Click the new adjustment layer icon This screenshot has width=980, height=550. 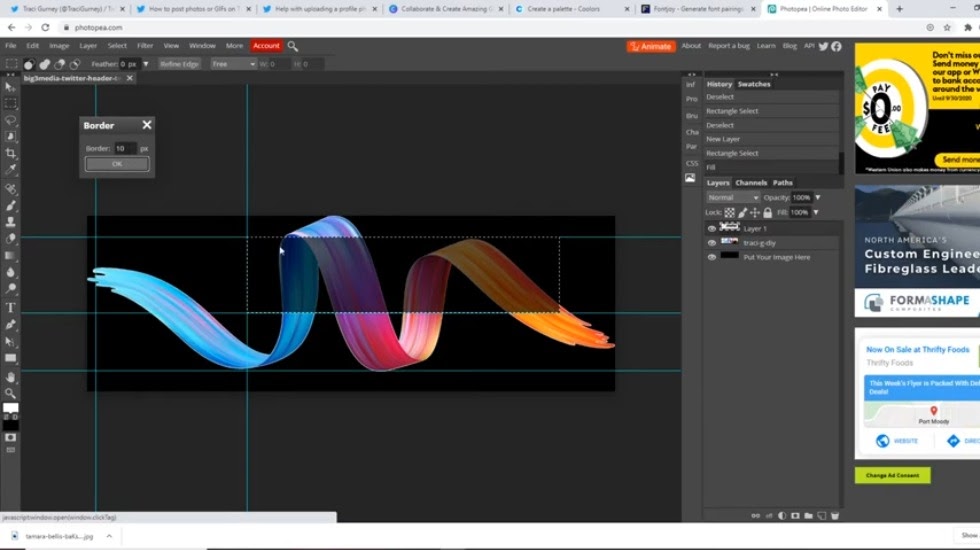point(782,516)
